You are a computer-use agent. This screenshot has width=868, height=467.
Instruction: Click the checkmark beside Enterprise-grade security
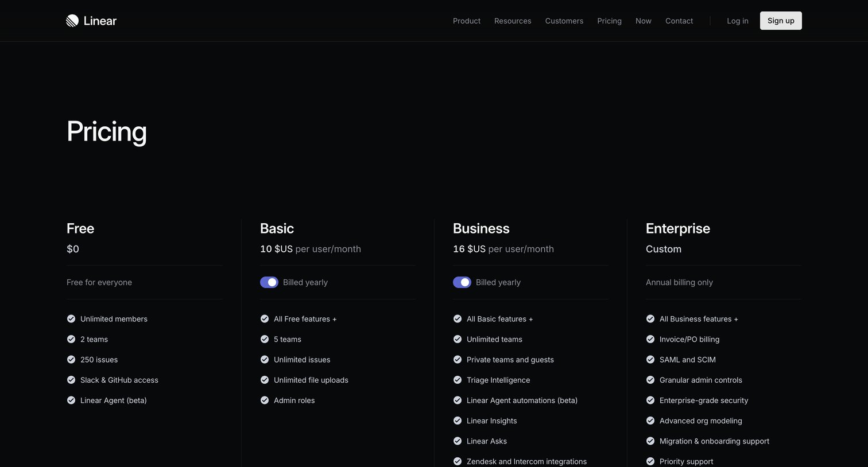(x=650, y=400)
